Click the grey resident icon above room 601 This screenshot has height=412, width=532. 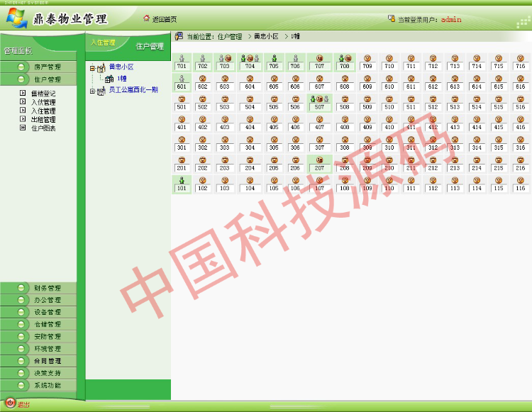pyautogui.click(x=182, y=79)
